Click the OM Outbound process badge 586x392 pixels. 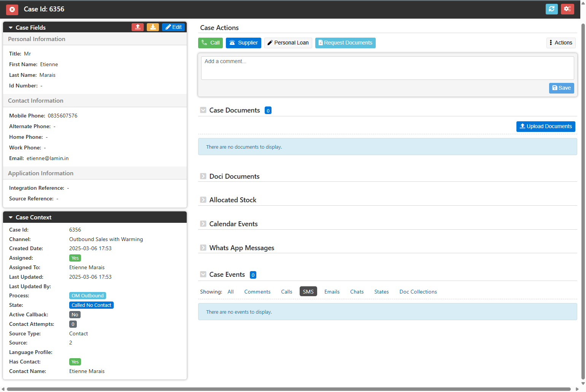coord(87,296)
